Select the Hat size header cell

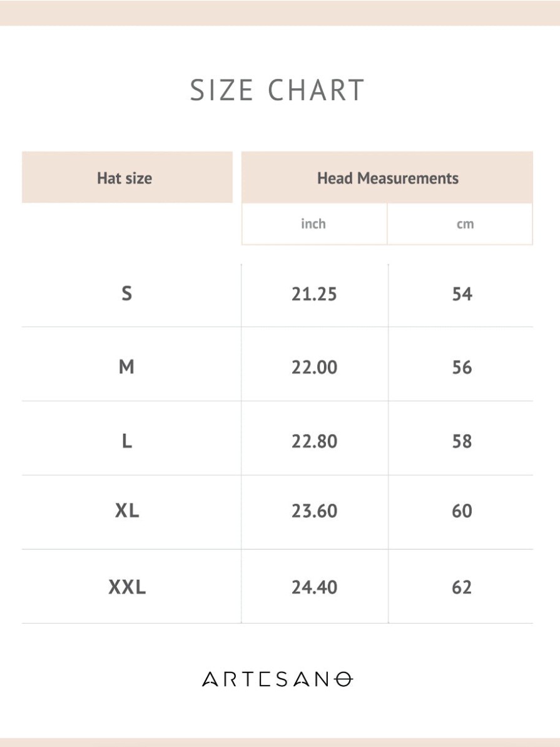127,177
